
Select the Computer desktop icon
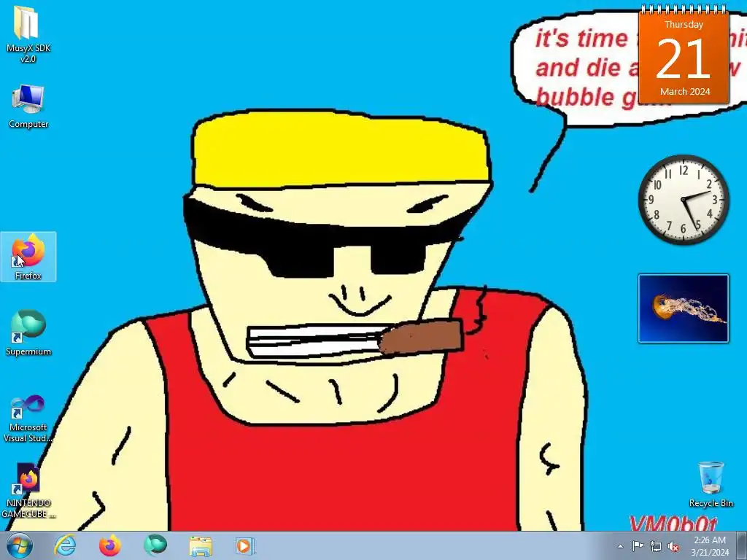point(28,106)
